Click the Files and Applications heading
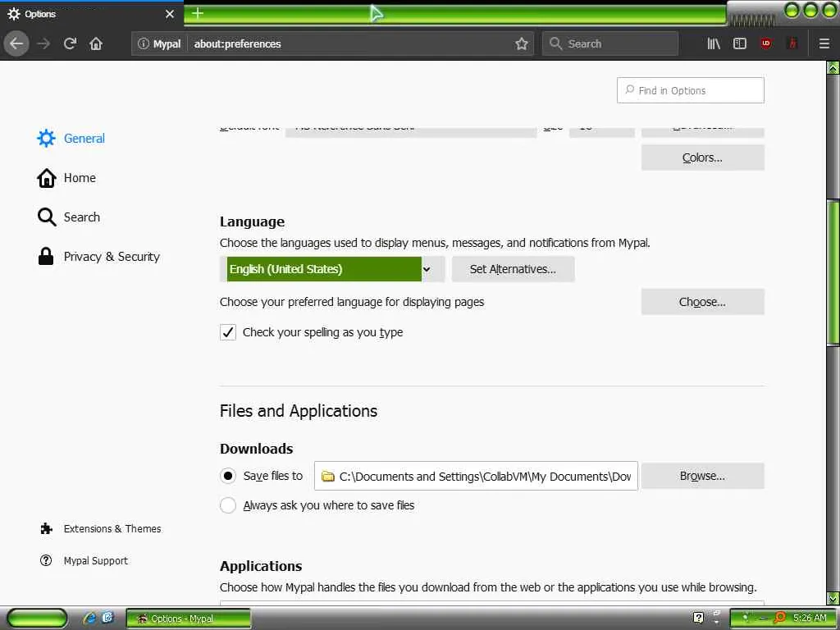The width and height of the screenshot is (840, 630). 299,411
